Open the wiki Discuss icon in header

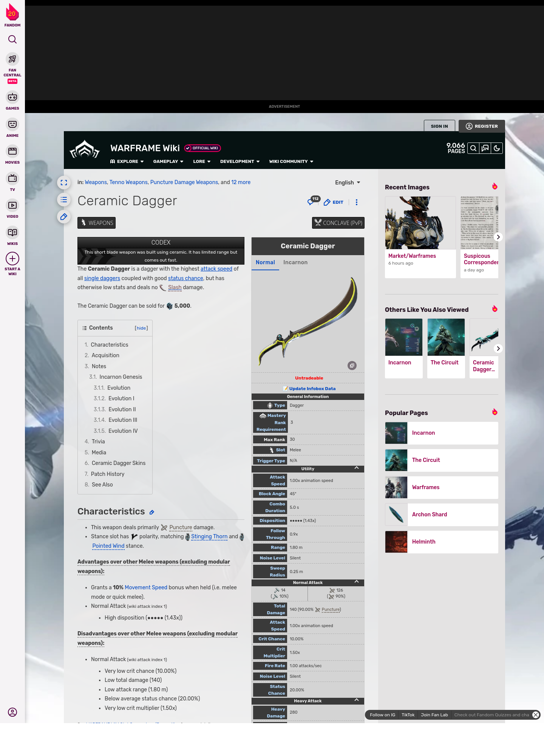click(485, 148)
